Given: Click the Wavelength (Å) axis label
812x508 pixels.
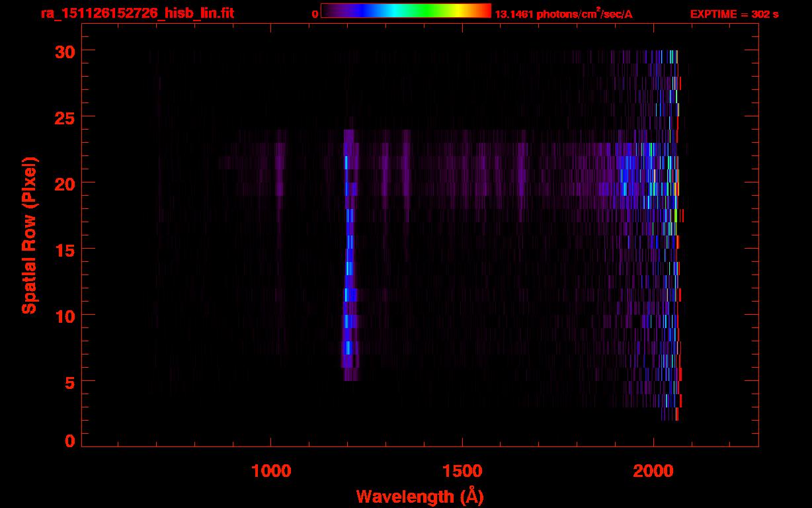Looking at the screenshot, I should click(420, 496).
